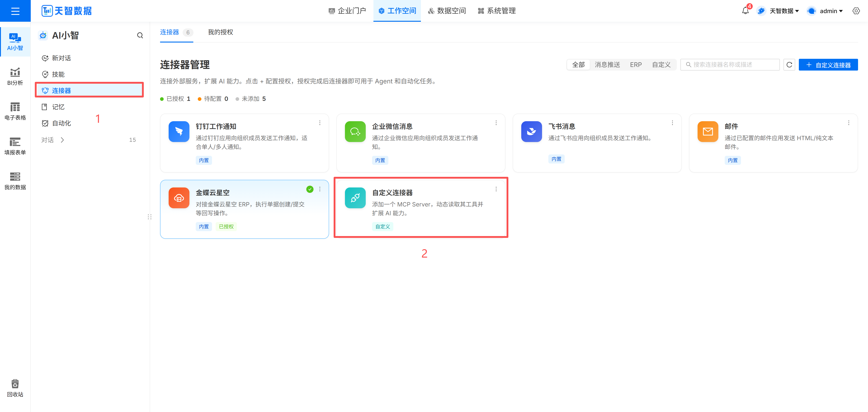Image resolution: width=868 pixels, height=412 pixels.
Task: Open more options on 自定义连接器 card
Action: click(x=496, y=189)
